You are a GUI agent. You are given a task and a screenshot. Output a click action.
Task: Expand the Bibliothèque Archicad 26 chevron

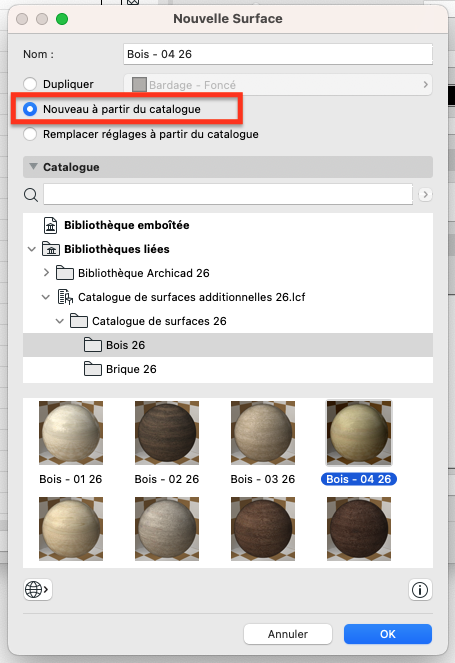[x=46, y=273]
